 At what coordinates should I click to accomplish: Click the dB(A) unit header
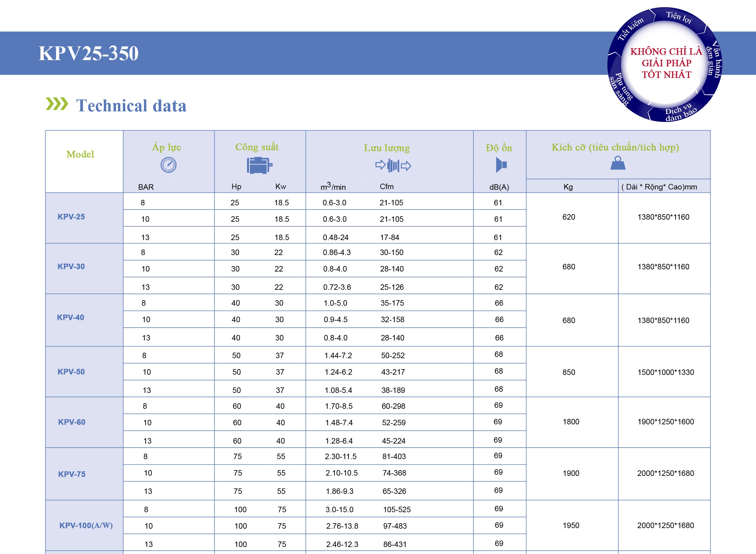point(499,187)
